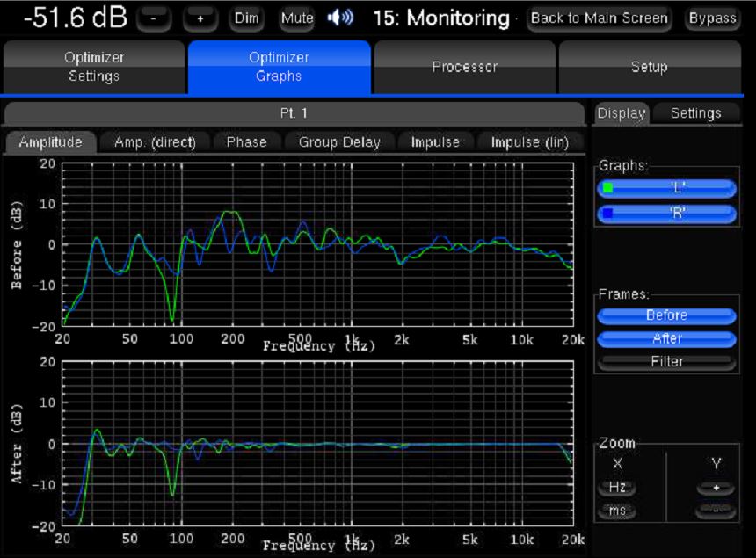Open the Processor tab

point(464,67)
